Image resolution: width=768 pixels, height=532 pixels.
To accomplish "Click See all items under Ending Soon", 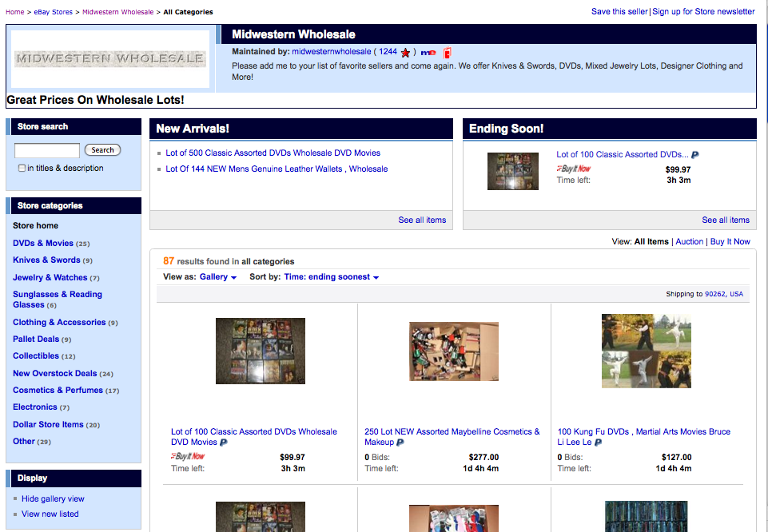I will click(726, 220).
